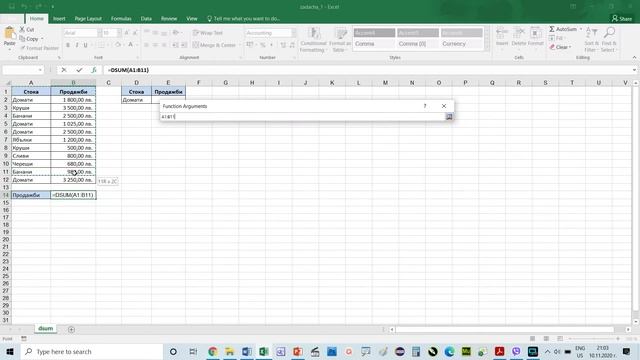This screenshot has width=640, height=360.
Task: Switch to the Home ribbon tab
Action: 36,19
